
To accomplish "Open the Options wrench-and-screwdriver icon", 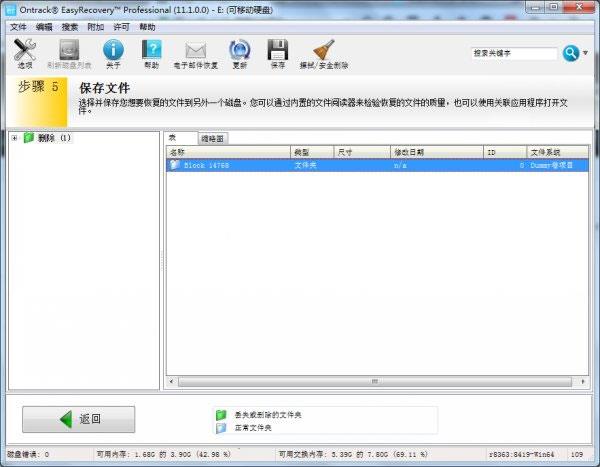I will pos(25,50).
